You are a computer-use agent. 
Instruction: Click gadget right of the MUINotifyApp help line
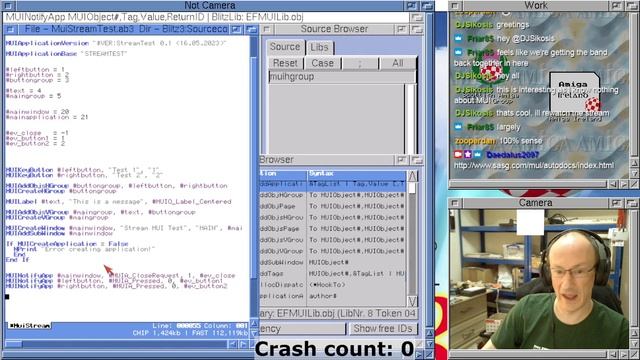[417, 18]
